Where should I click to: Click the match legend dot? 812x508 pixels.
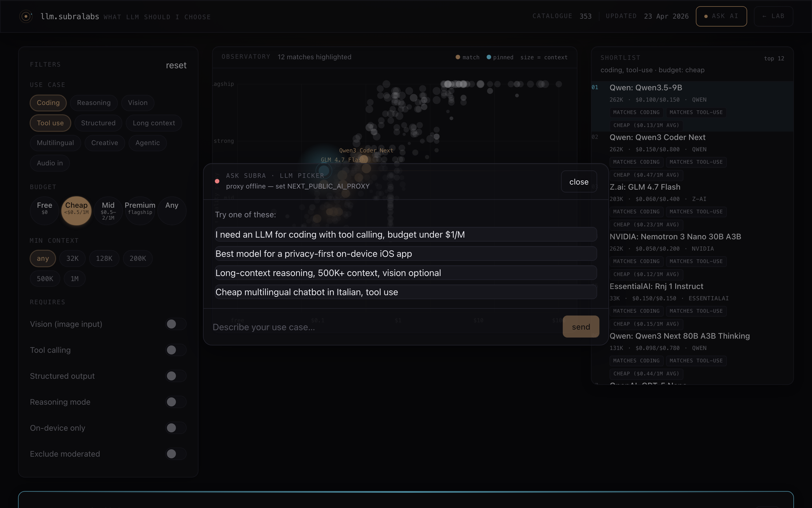[x=458, y=57]
